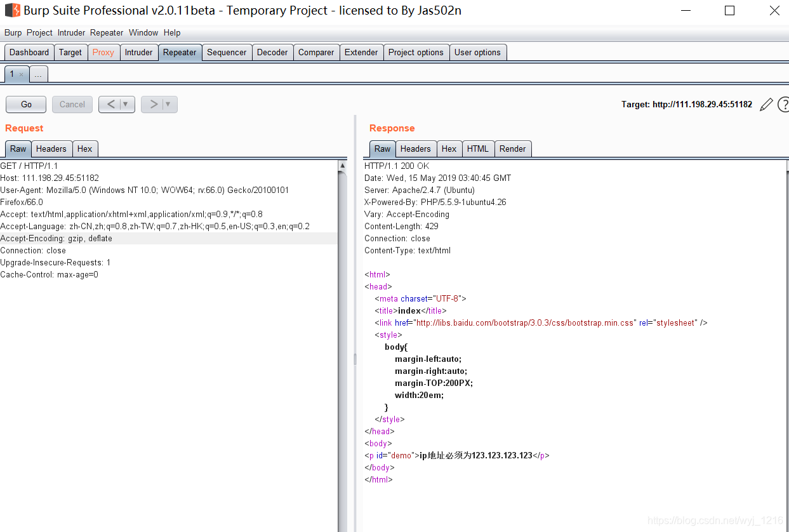Image resolution: width=789 pixels, height=532 pixels.
Task: Open the Intruder menu
Action: 71,32
